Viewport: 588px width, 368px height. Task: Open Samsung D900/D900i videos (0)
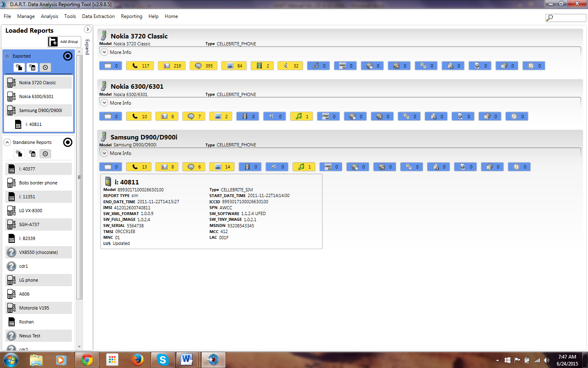[250, 167]
